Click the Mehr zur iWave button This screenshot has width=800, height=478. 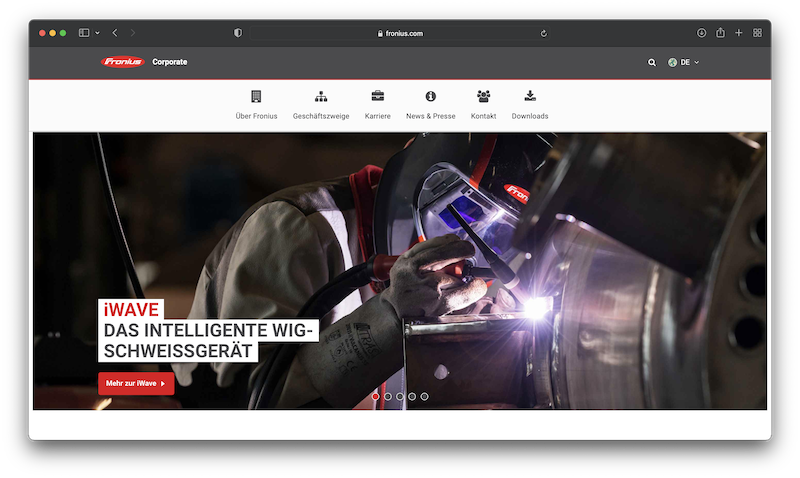click(136, 383)
